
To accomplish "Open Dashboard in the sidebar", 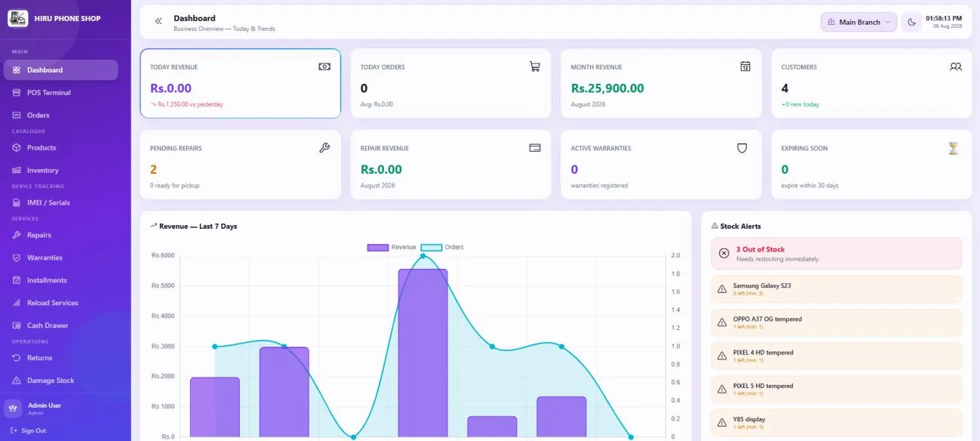I will (61, 69).
